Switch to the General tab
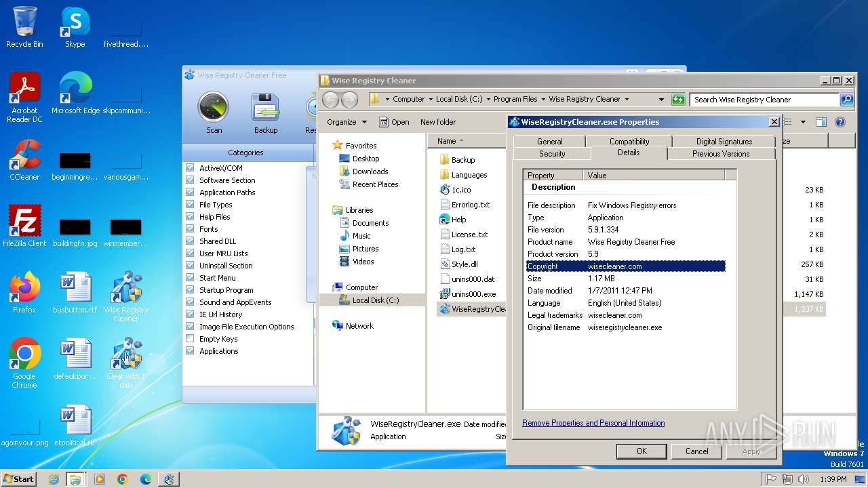 pyautogui.click(x=550, y=141)
